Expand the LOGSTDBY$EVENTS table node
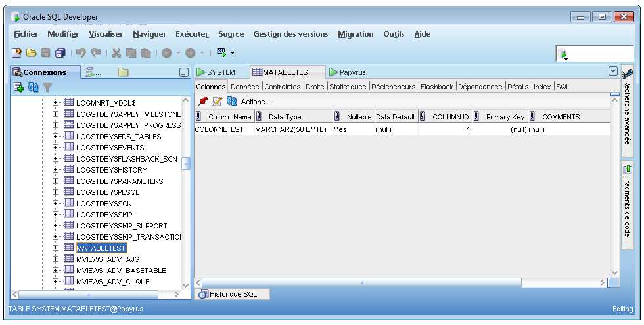This screenshot has width=644, height=325. [56, 148]
